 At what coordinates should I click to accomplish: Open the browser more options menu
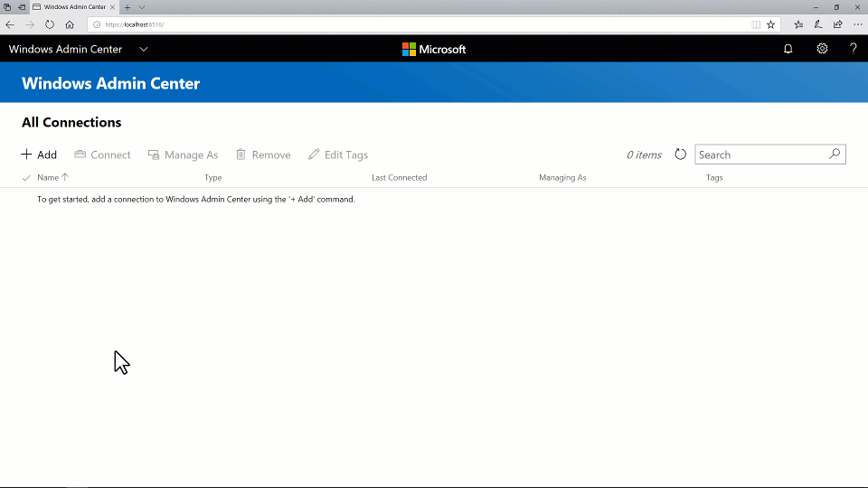857,24
